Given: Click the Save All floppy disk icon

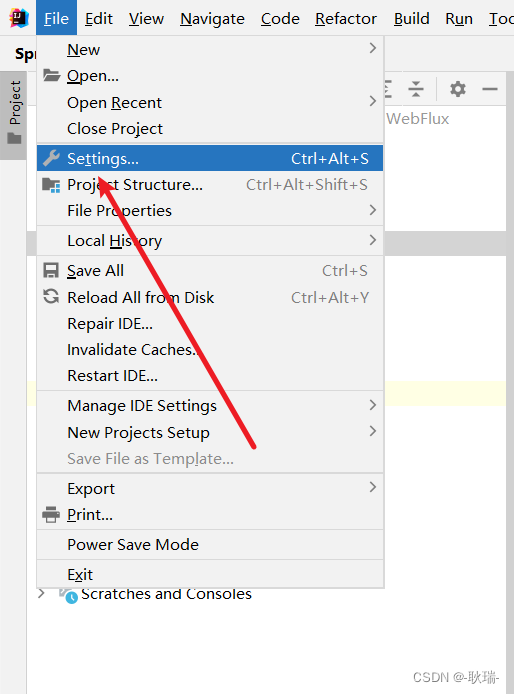Looking at the screenshot, I should point(51,270).
